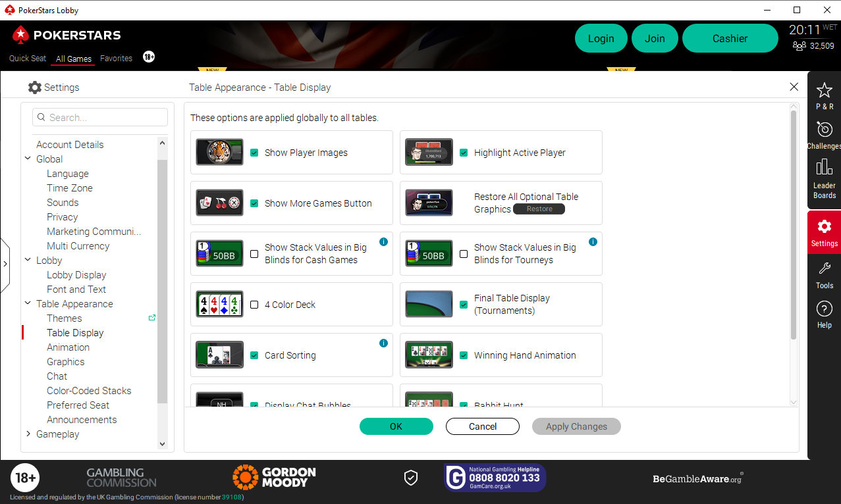The image size is (841, 504).
Task: Select Color-Coded Stacks in settings tree
Action: click(x=89, y=390)
